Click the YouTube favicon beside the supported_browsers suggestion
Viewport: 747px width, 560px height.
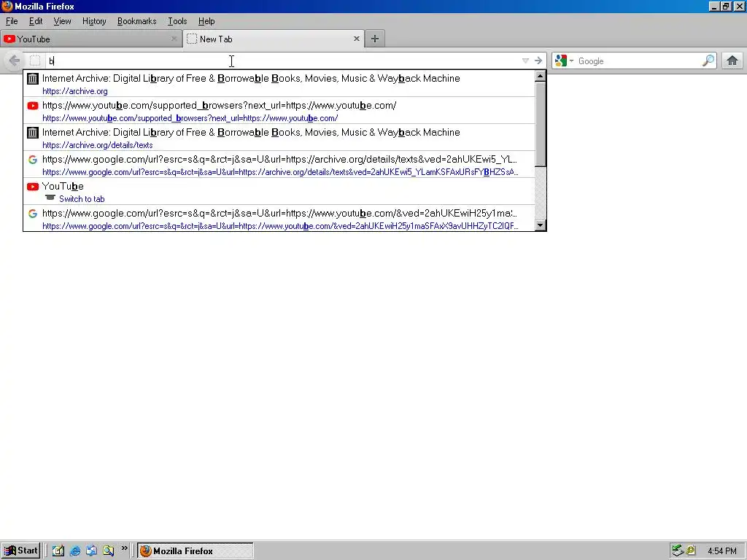(x=32, y=106)
